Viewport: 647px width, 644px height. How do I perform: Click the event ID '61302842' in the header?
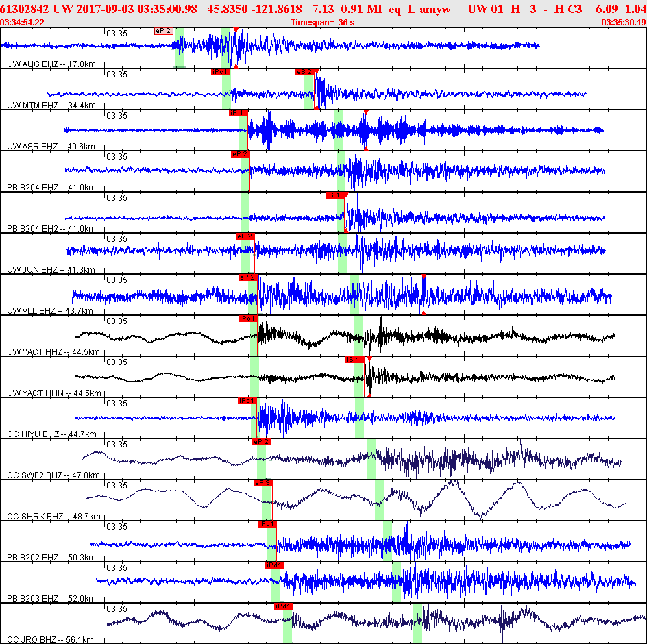(25, 9)
